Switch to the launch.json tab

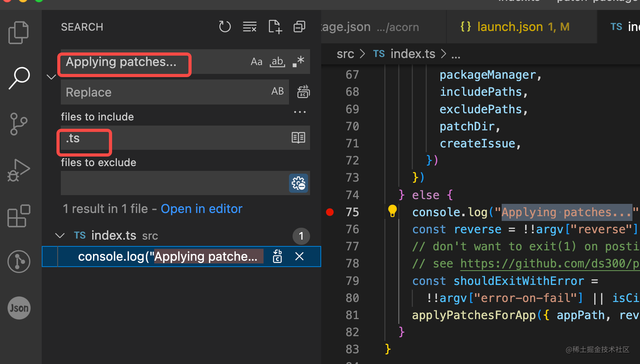pos(515,27)
